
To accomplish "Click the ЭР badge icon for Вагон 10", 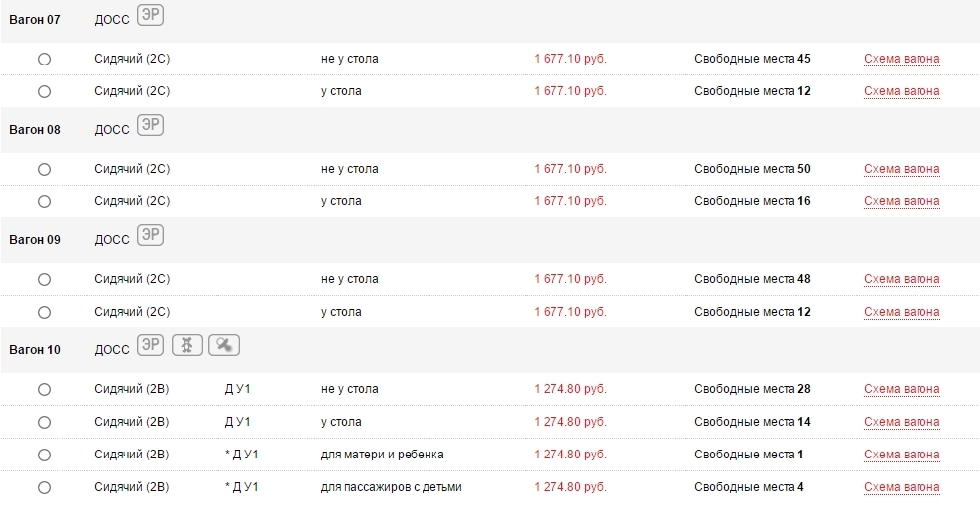I will tap(150, 345).
